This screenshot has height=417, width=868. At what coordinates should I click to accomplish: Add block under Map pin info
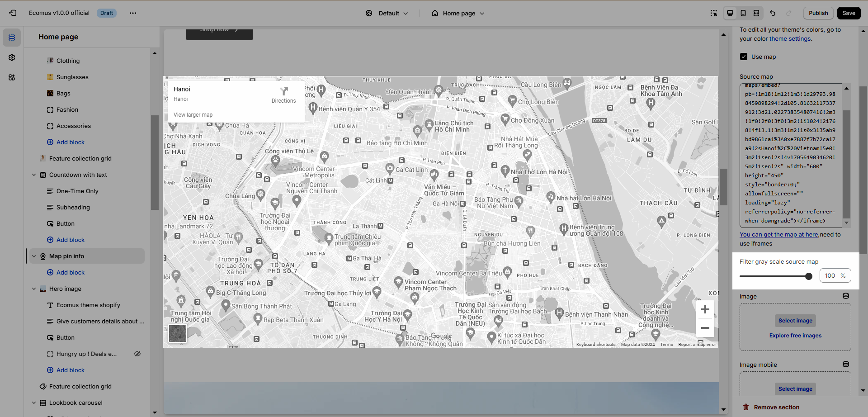[66, 272]
